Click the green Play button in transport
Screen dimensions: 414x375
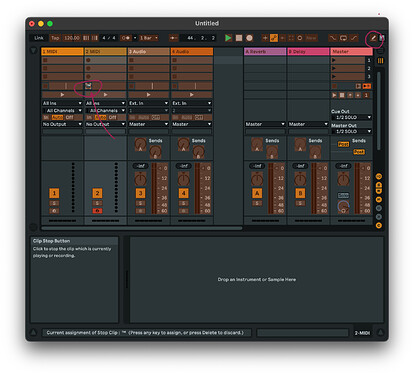[x=228, y=38]
